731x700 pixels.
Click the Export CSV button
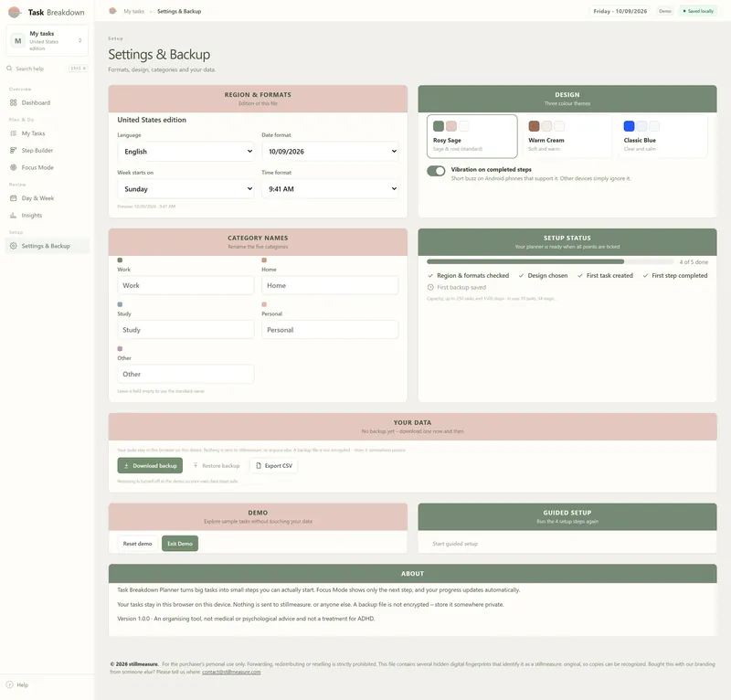[274, 465]
